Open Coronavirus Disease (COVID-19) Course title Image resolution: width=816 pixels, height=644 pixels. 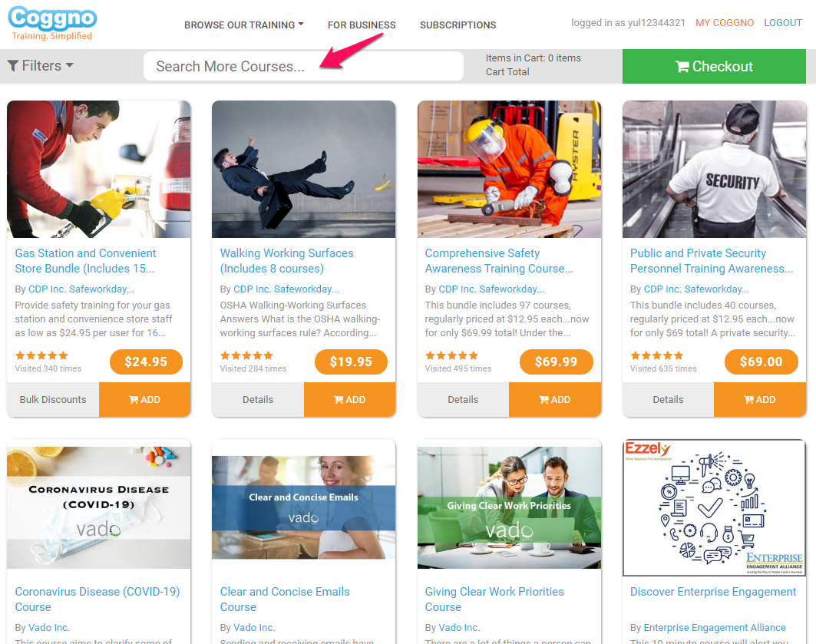coord(97,599)
